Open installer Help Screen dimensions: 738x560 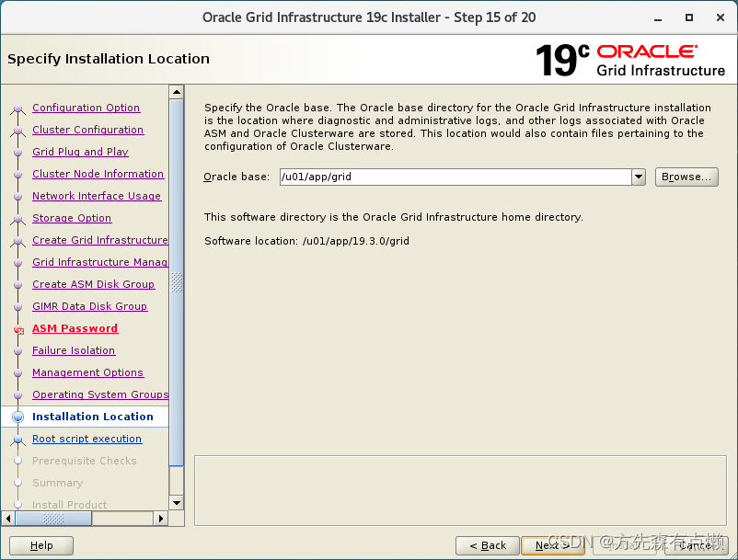(x=41, y=545)
